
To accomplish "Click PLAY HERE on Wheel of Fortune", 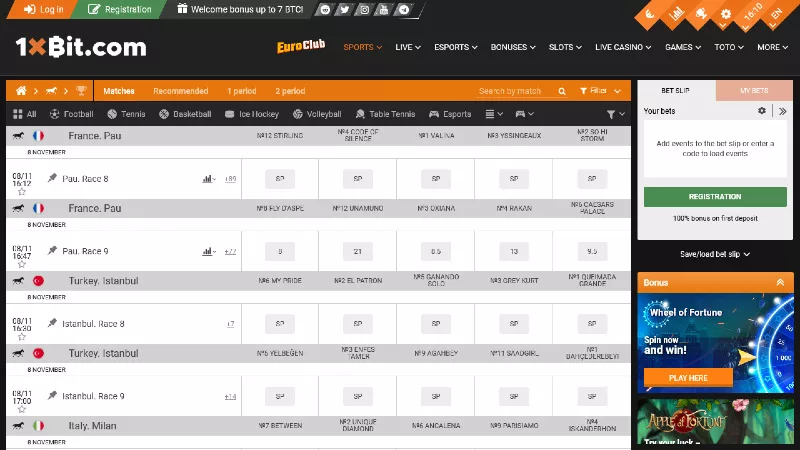I will (688, 378).
